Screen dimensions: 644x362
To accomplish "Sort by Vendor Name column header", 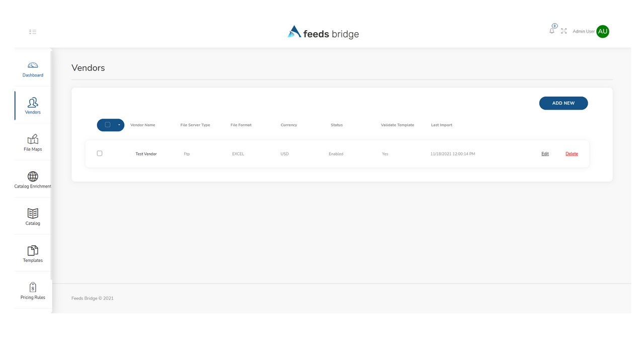I will [143, 125].
